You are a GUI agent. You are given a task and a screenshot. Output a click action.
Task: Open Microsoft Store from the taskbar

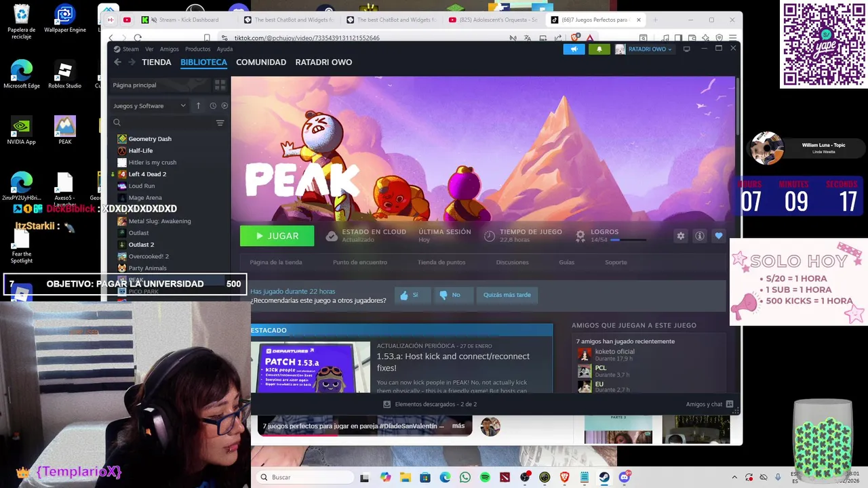pos(425,477)
